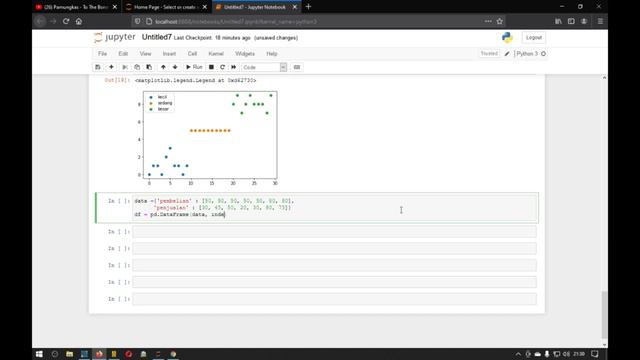Go to the browser home page
The image size is (640, 360).
[79, 21]
